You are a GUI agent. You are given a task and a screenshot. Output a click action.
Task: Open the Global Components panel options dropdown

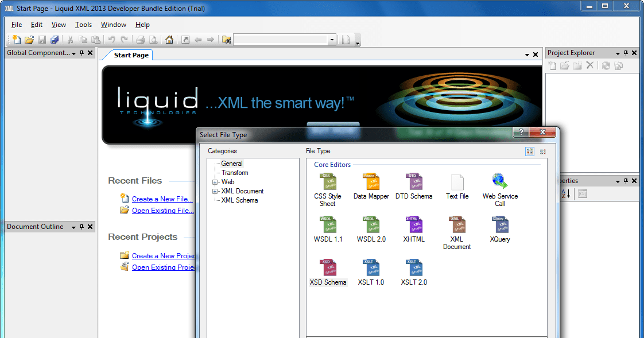click(x=73, y=53)
